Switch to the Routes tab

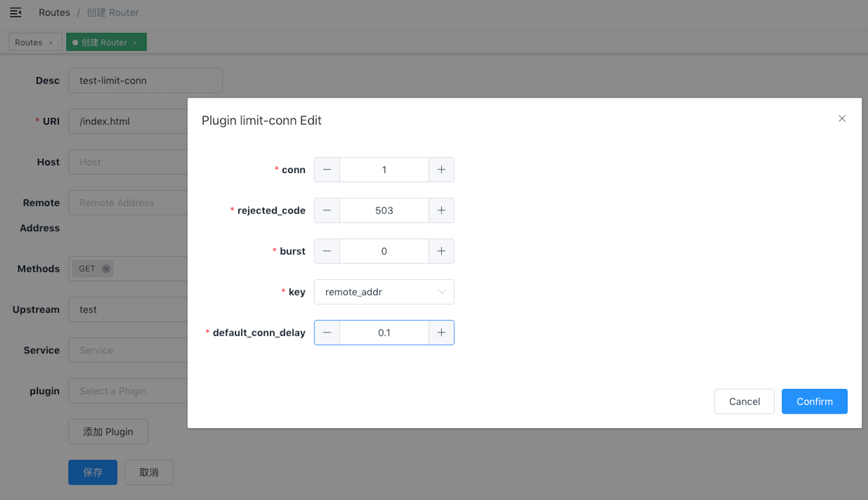pyautogui.click(x=29, y=42)
